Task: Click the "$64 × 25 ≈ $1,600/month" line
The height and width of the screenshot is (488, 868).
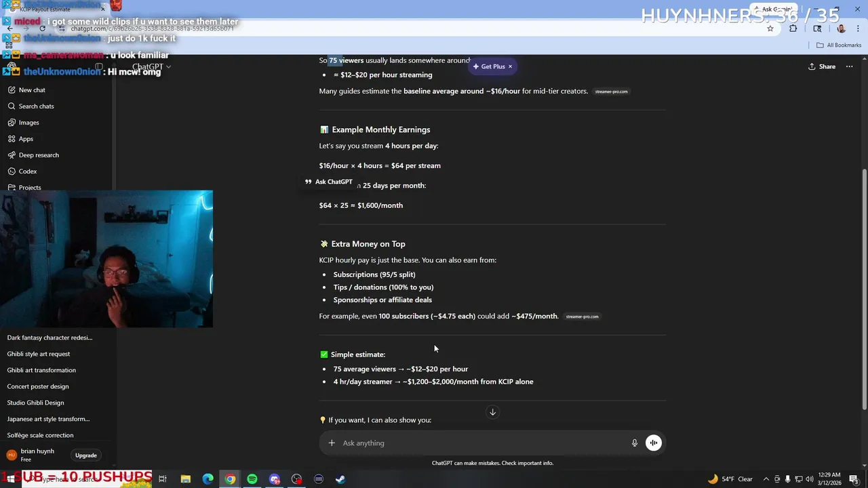Action: tap(361, 205)
